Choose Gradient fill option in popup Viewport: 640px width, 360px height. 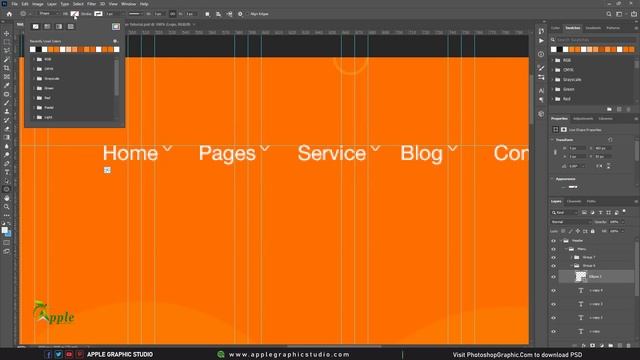click(x=59, y=27)
